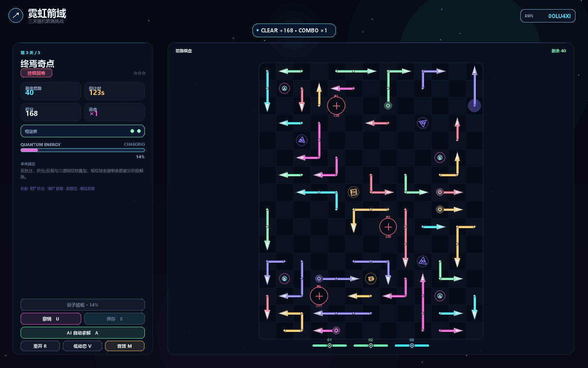This screenshot has height=368, width=588.
Task: Click the ring node on the orange right arrow
Action: coord(440,209)
